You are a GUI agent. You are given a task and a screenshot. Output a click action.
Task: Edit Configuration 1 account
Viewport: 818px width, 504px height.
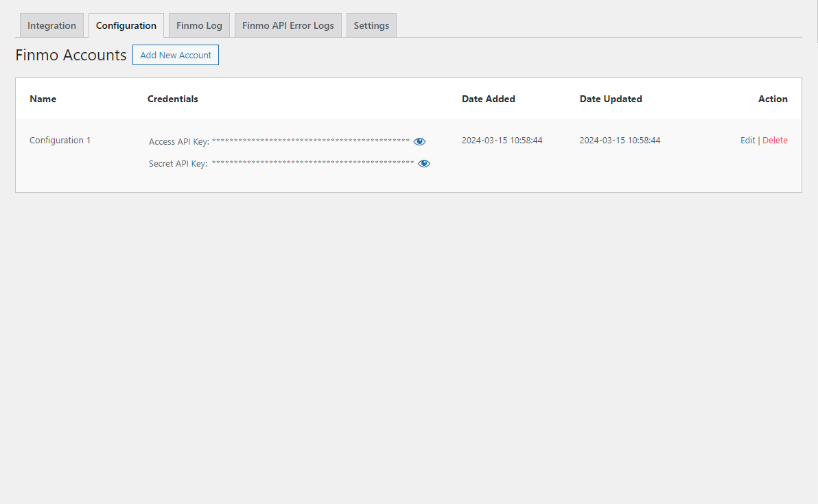coord(747,140)
